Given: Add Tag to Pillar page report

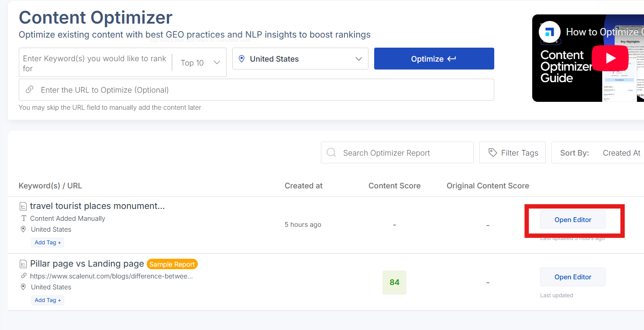Looking at the screenshot, I should [48, 300].
